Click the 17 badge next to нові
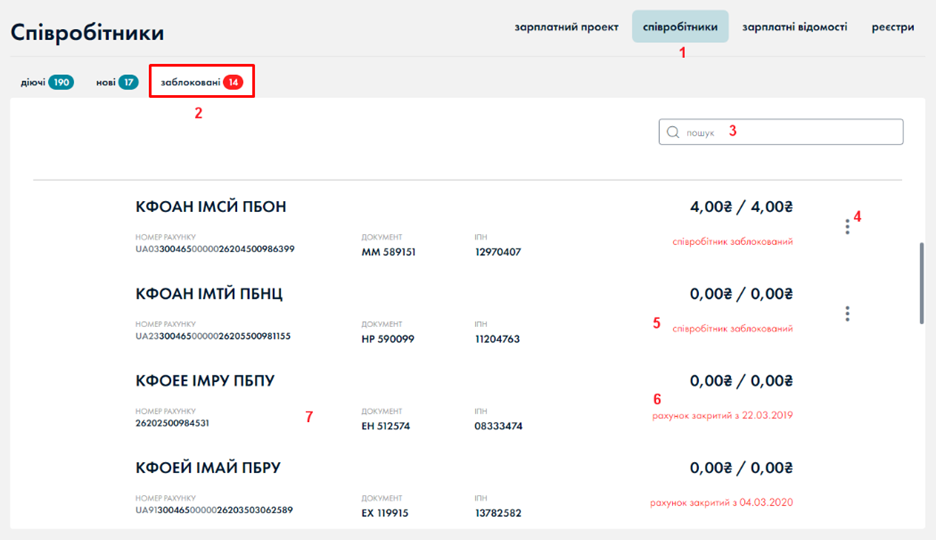The height and width of the screenshot is (540, 936). (128, 82)
